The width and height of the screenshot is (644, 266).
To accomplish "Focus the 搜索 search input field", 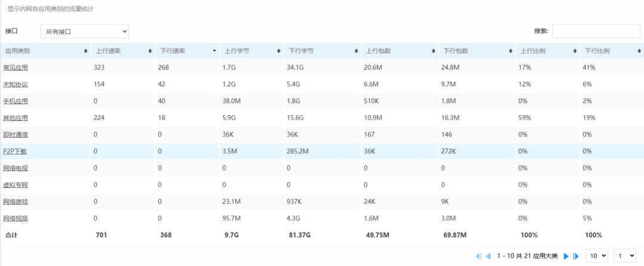I will 596,31.
